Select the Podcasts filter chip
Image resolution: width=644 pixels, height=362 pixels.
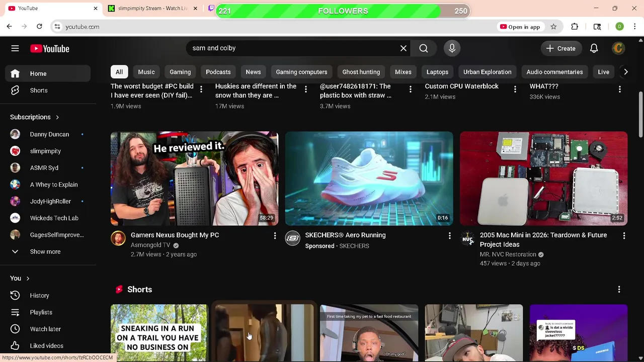(x=218, y=72)
